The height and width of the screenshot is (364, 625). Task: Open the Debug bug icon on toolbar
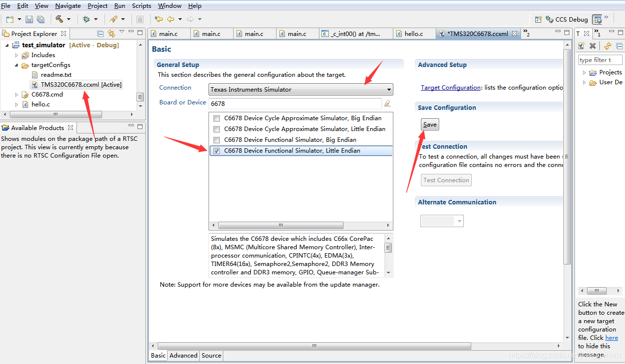pyautogui.click(x=86, y=19)
